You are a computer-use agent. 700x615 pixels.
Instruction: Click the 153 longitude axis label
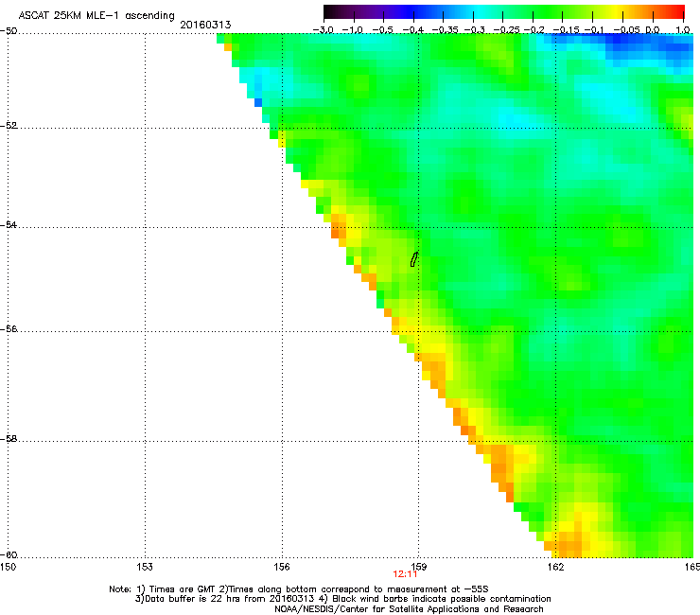(145, 567)
